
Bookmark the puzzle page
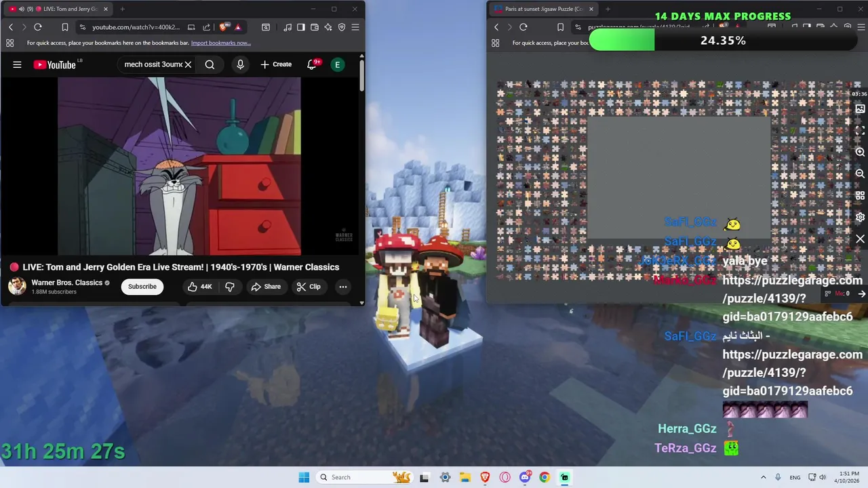[560, 27]
